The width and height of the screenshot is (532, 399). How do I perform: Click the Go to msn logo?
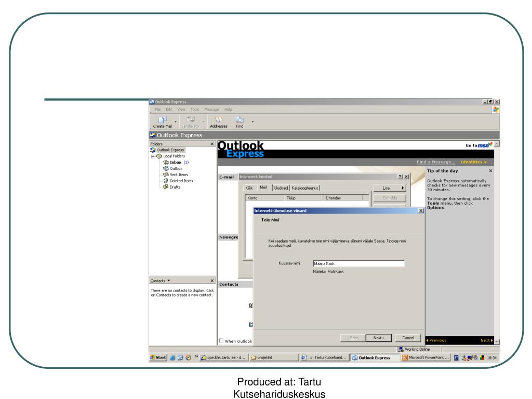pos(478,145)
